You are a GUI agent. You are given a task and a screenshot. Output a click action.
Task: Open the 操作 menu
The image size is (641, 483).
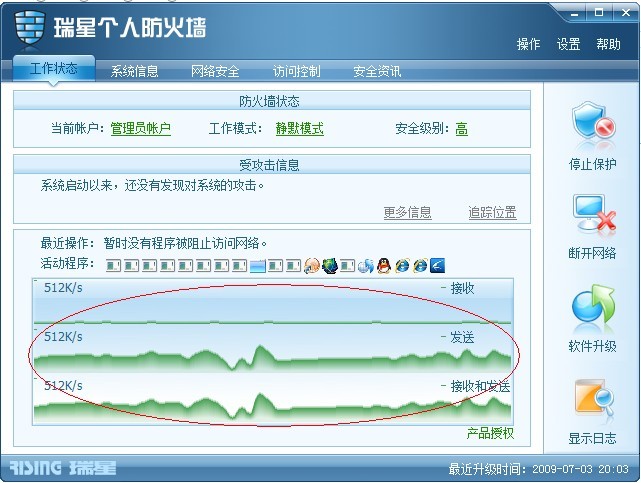tap(528, 44)
